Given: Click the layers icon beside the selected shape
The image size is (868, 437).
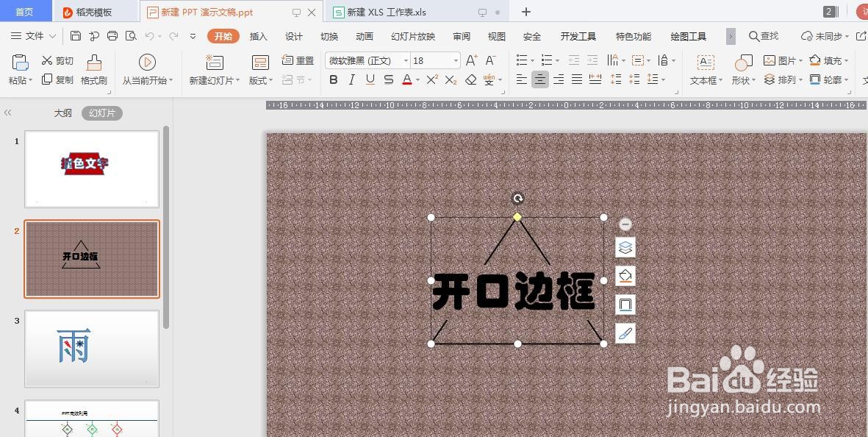Looking at the screenshot, I should 625,247.
